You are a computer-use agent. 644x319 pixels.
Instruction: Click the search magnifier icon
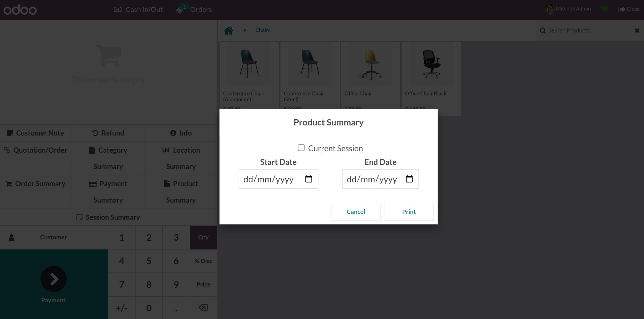pos(543,31)
